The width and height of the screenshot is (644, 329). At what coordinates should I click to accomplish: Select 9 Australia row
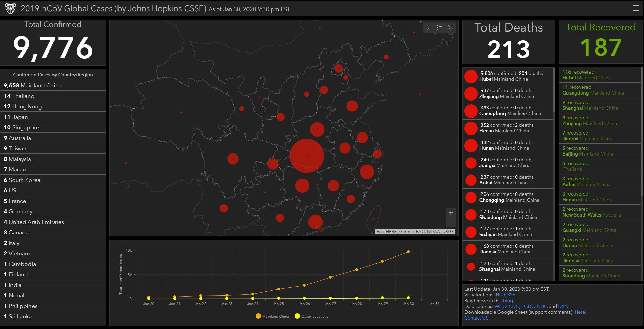click(x=53, y=138)
